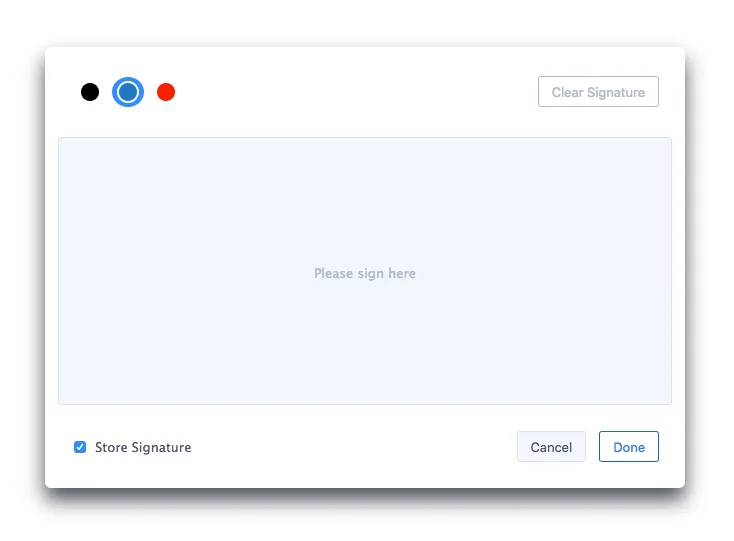Choose the red dot swatch
This screenshot has height=541, width=734.
166,92
